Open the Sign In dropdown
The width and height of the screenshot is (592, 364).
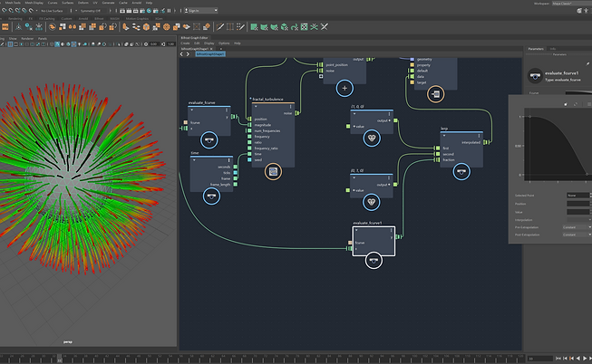point(201,11)
